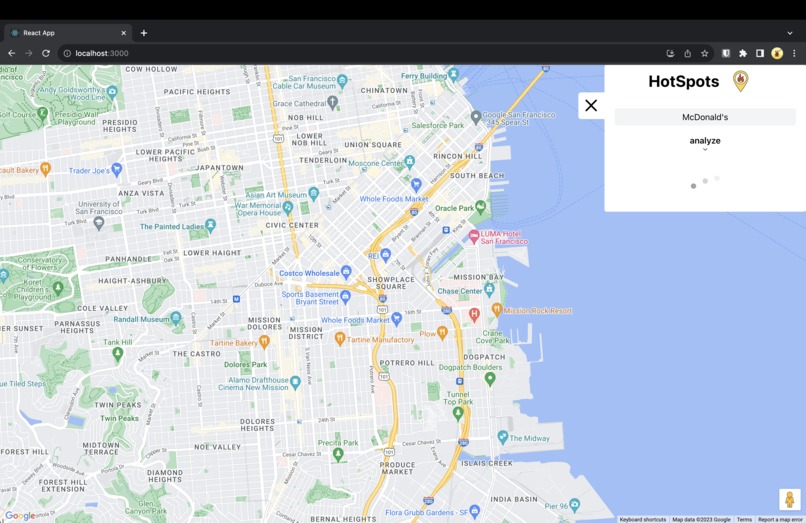Select the War Memorial Opera House marker
Screen dimensions: 806x523
coord(288,208)
